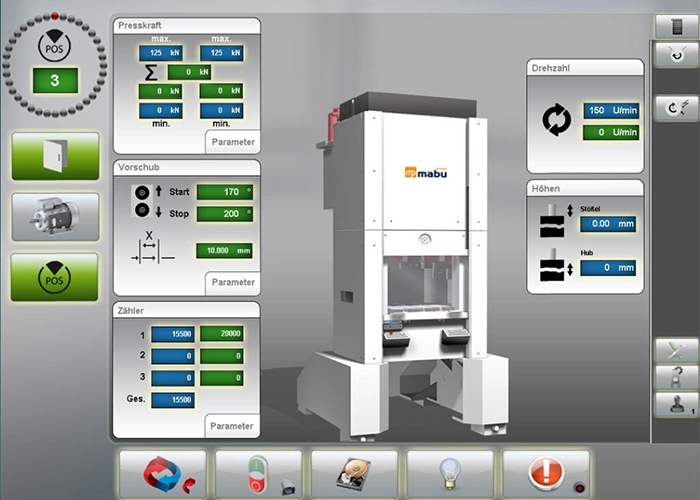Screen dimensions: 700x500
Task: Toggle the green POS positioning button
Action: pos(54,277)
